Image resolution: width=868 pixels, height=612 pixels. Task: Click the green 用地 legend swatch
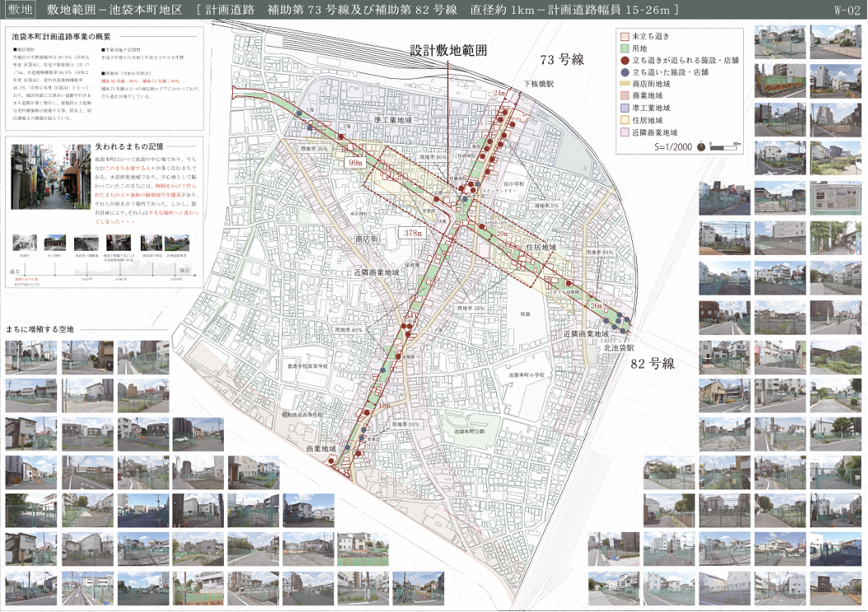[624, 49]
